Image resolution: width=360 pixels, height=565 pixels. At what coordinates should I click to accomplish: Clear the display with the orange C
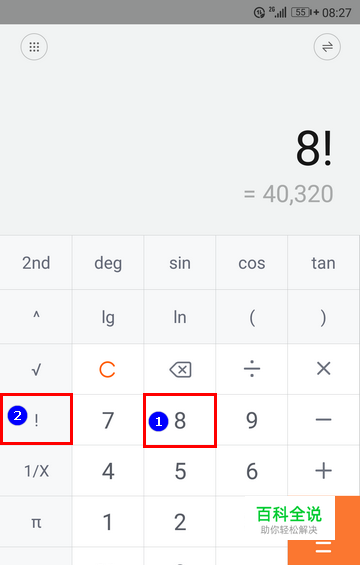click(107, 369)
